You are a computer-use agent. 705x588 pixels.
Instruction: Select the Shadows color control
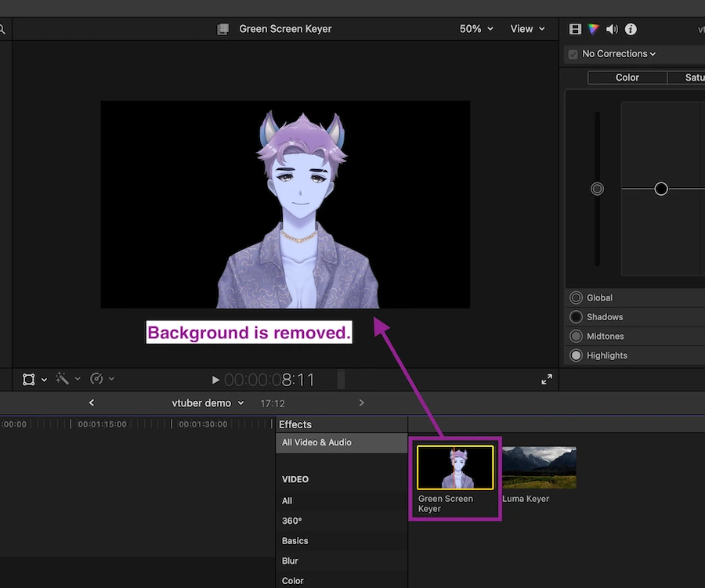(x=576, y=317)
